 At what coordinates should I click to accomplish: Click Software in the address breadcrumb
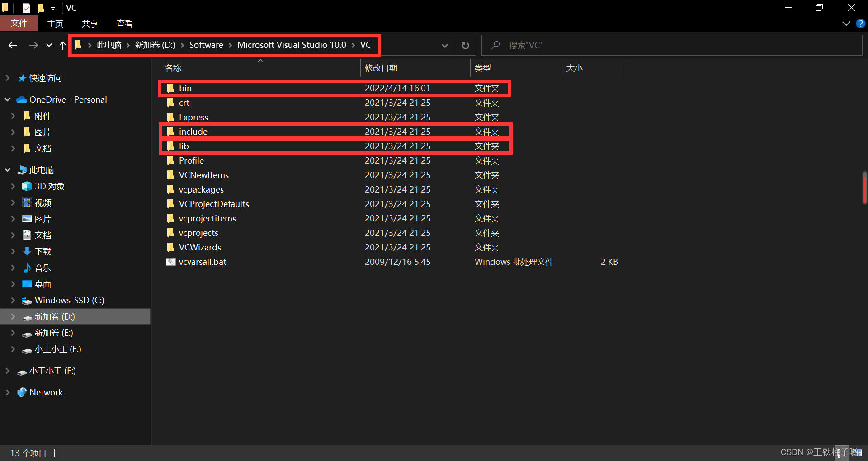pyautogui.click(x=206, y=45)
